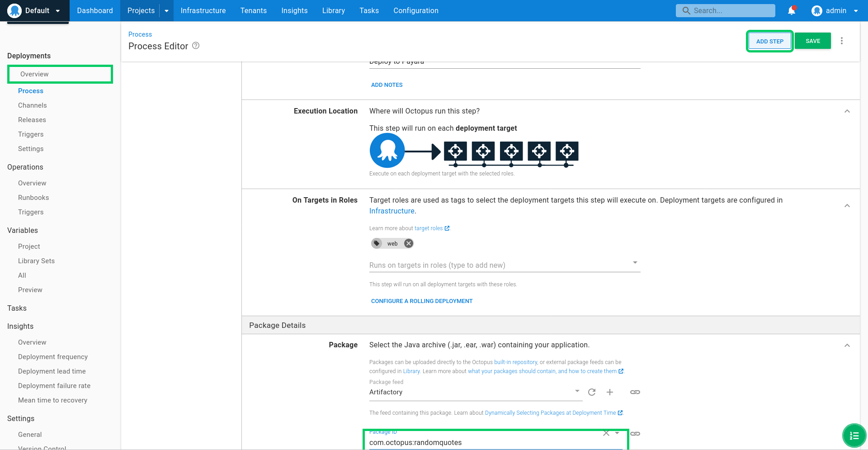Viewport: 868px width, 450px height.
Task: Open Deployment frequency insights
Action: coord(53,357)
